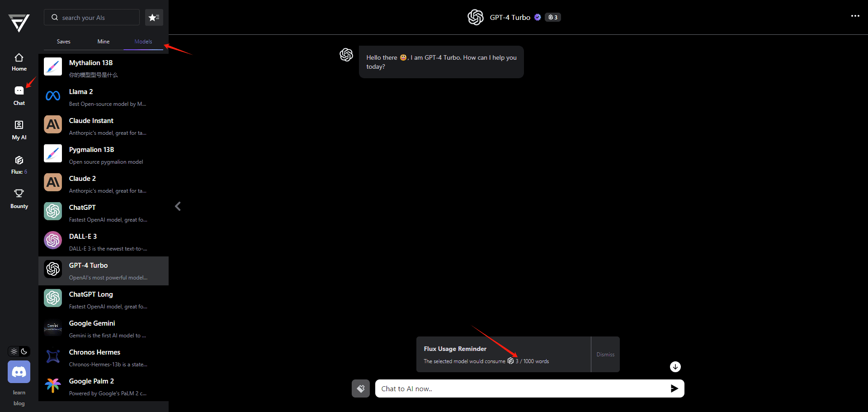Viewport: 868px width, 412px height.
Task: Switch to the Mine tab
Action: click(x=104, y=42)
